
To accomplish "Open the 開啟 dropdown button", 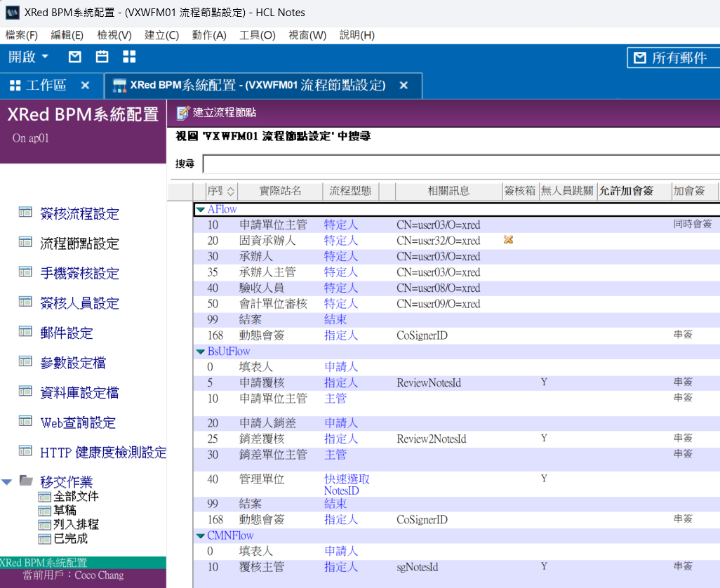I will 29,57.
